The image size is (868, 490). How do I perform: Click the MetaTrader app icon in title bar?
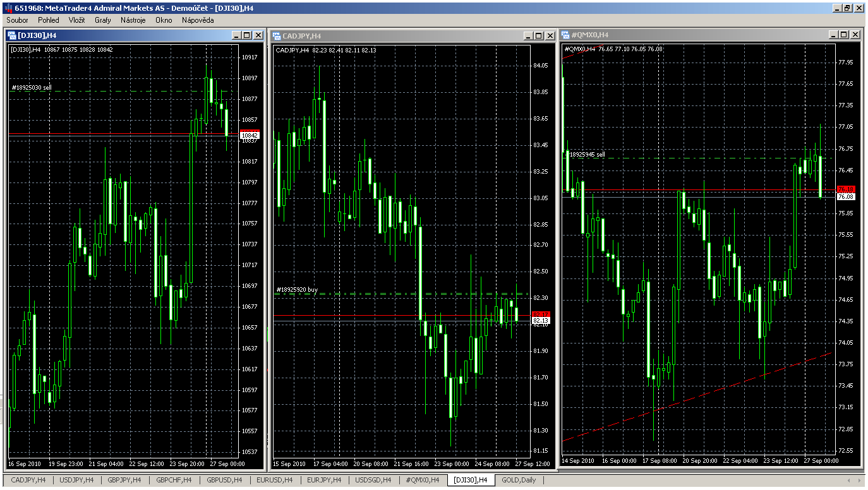pyautogui.click(x=7, y=7)
